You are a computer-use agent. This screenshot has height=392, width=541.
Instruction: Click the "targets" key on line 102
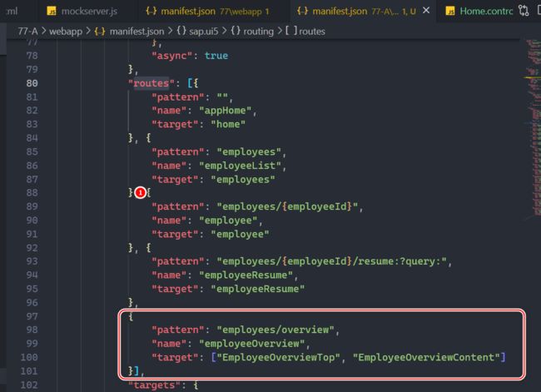coord(153,385)
